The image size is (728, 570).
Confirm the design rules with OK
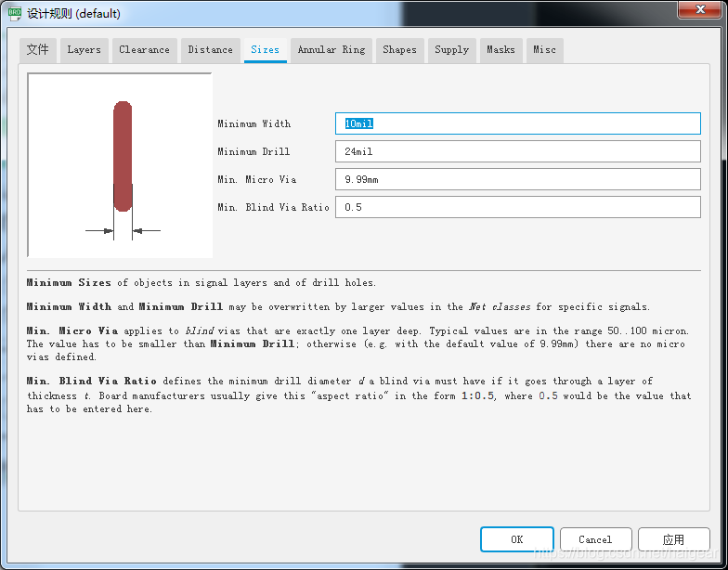(516, 539)
